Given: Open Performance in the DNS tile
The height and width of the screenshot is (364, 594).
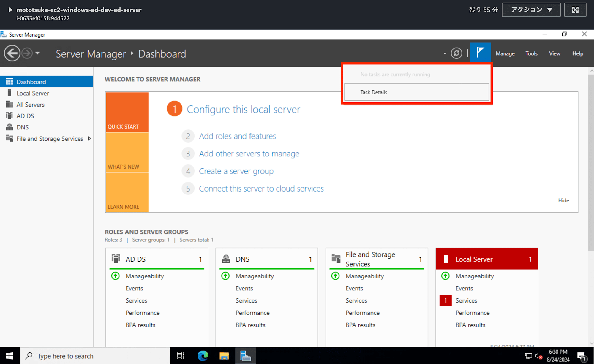Looking at the screenshot, I should 252,313.
